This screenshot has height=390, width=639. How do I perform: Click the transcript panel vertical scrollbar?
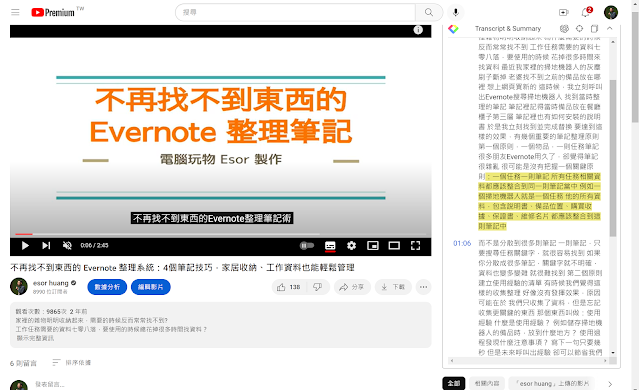click(613, 159)
